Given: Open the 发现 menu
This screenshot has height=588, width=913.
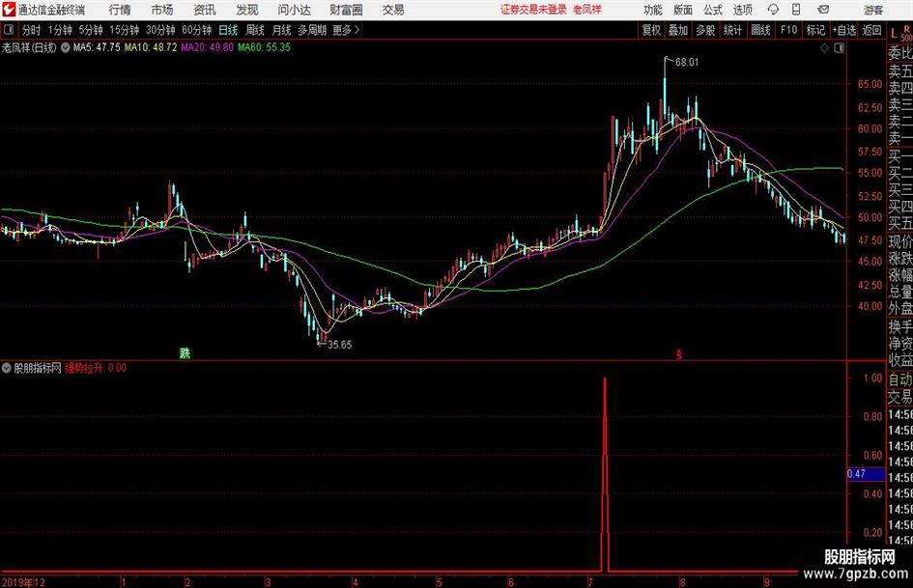Looking at the screenshot, I should click(x=247, y=10).
